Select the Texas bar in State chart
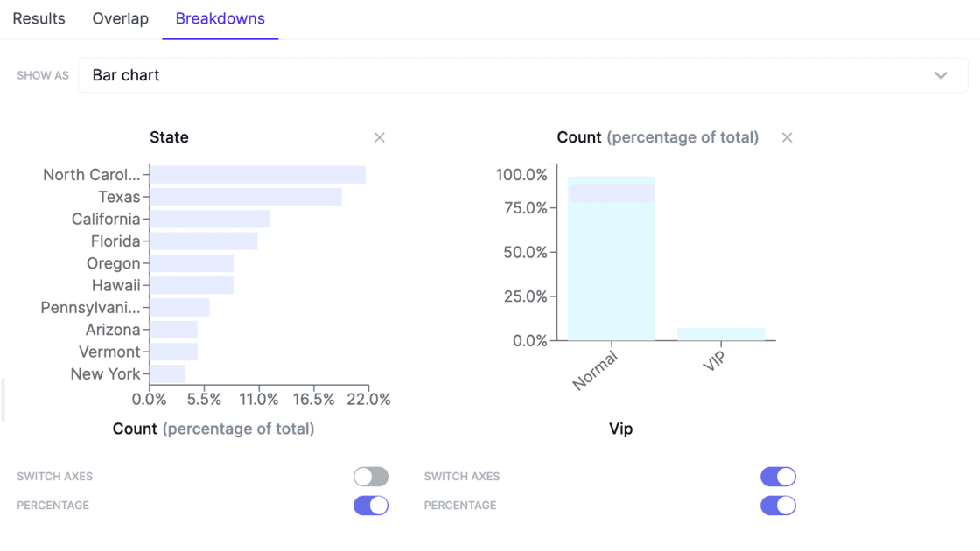980x551 pixels. click(247, 196)
